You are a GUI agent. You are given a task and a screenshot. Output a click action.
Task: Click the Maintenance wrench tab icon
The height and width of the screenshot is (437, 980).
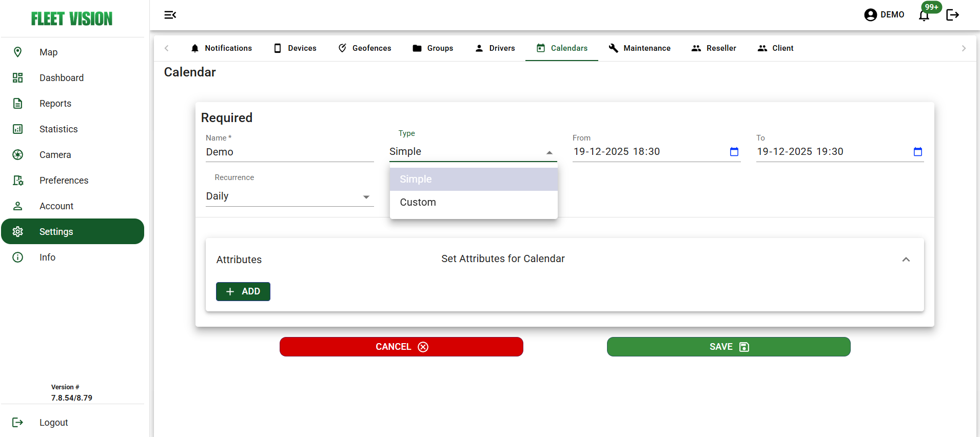(613, 48)
